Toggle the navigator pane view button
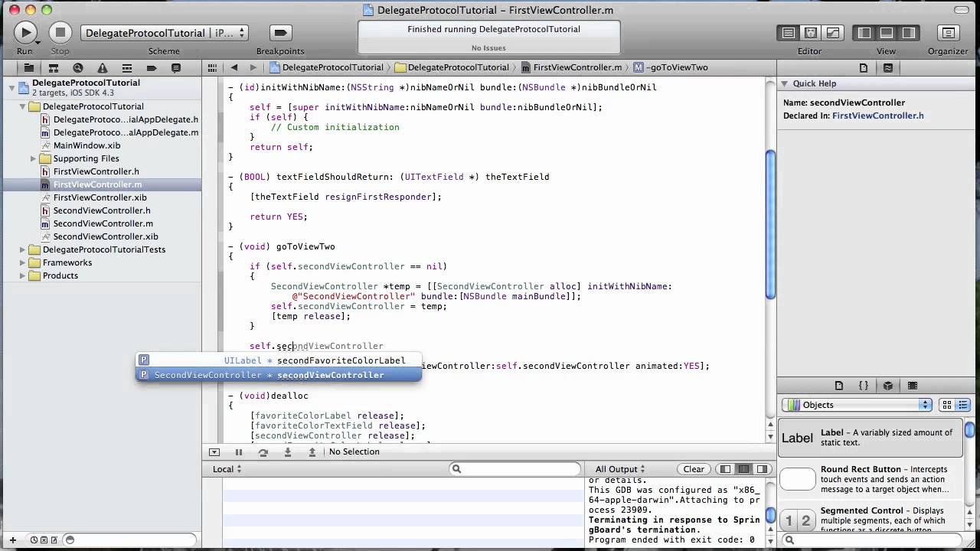980x551 pixels. click(864, 33)
